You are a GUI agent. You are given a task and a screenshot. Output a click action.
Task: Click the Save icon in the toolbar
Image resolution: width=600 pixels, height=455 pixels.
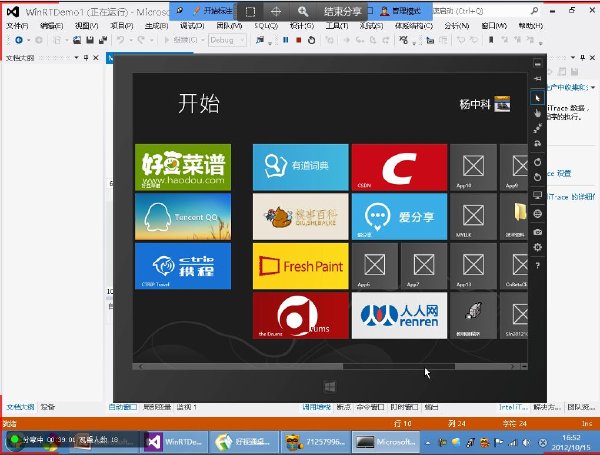tap(90, 40)
